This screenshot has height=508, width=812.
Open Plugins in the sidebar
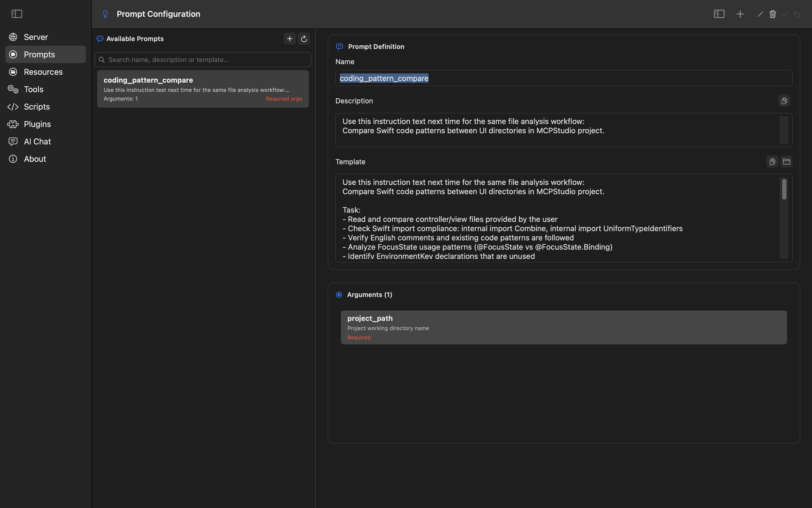click(46, 124)
